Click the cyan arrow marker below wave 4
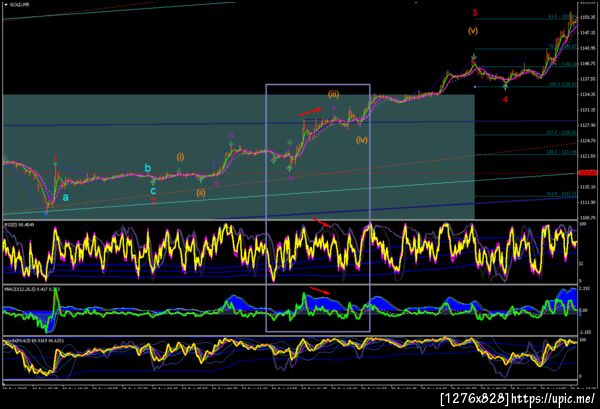 click(x=505, y=86)
